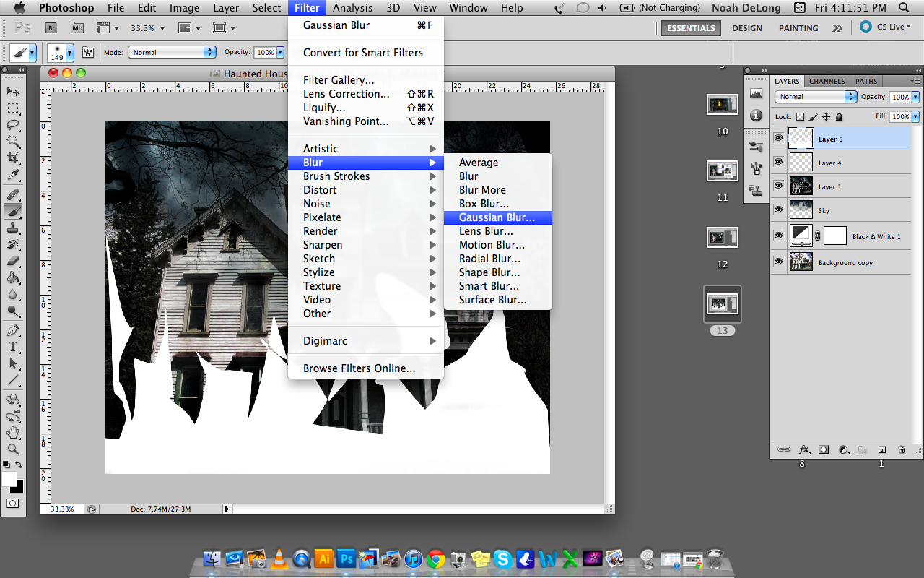
Task: Select the Healing Brush tool
Action: [x=13, y=195]
